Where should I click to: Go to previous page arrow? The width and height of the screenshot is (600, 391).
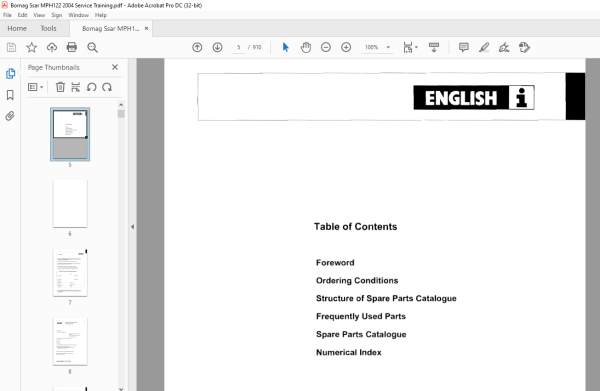click(197, 47)
